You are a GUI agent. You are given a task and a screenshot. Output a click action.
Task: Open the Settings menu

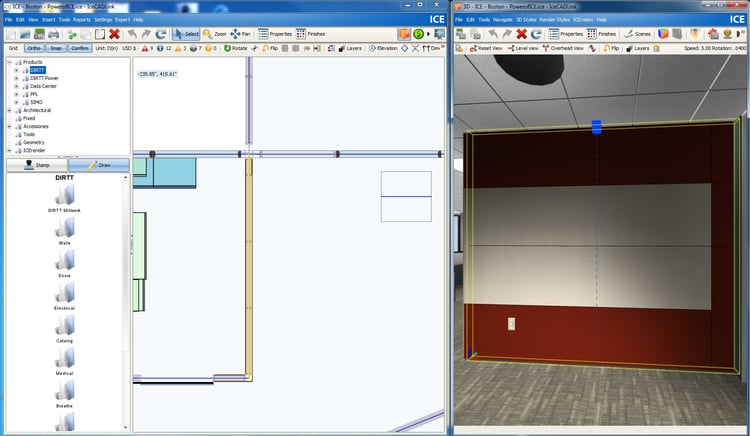pos(103,20)
